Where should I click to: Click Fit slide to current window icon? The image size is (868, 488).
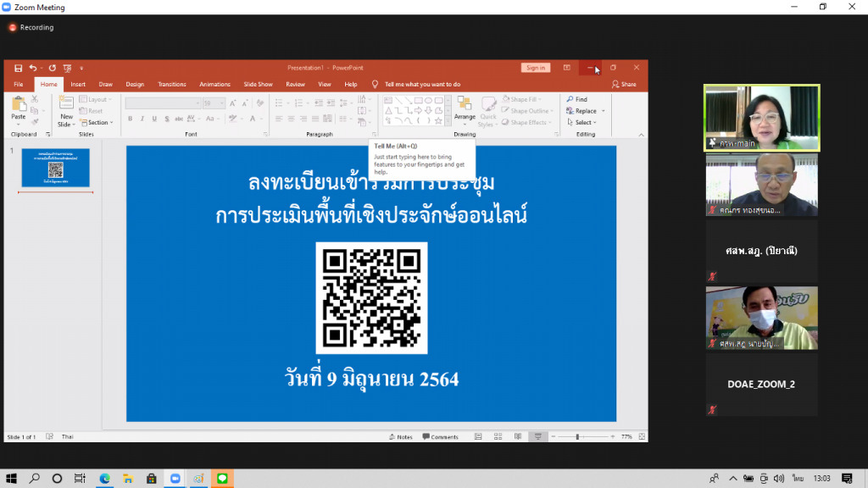coord(642,436)
